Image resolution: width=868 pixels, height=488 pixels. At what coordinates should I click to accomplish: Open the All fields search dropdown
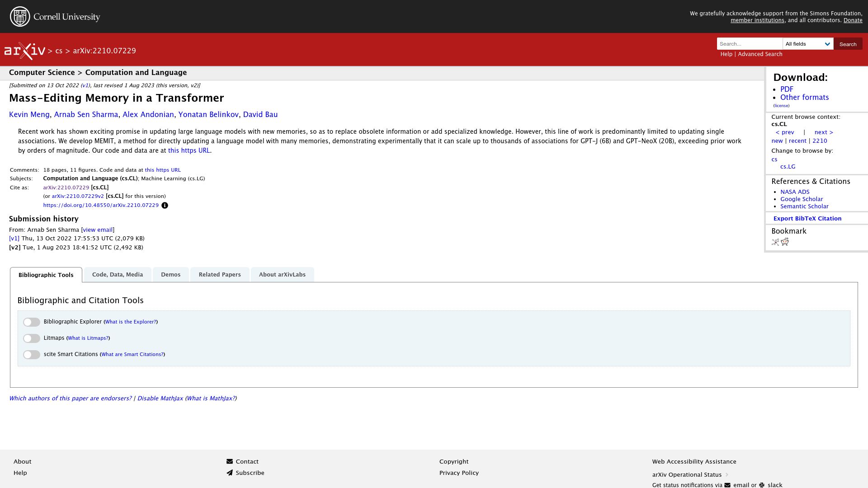coord(808,44)
